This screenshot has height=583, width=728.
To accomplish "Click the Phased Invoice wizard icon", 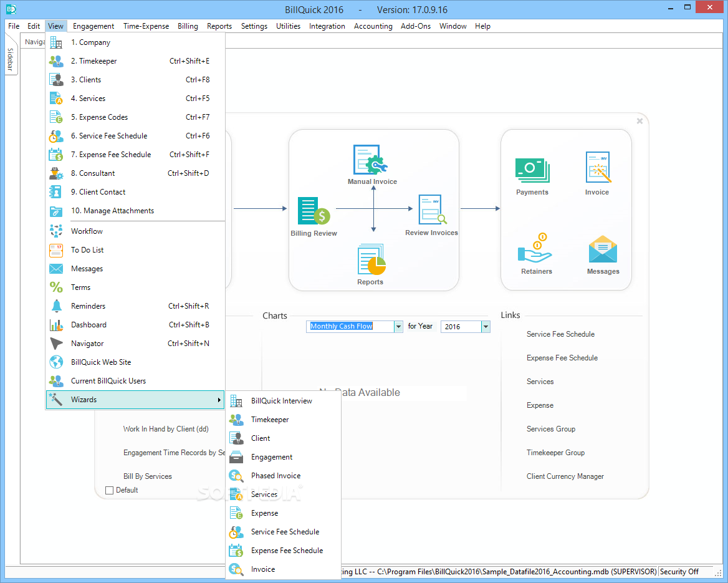I will click(x=236, y=476).
